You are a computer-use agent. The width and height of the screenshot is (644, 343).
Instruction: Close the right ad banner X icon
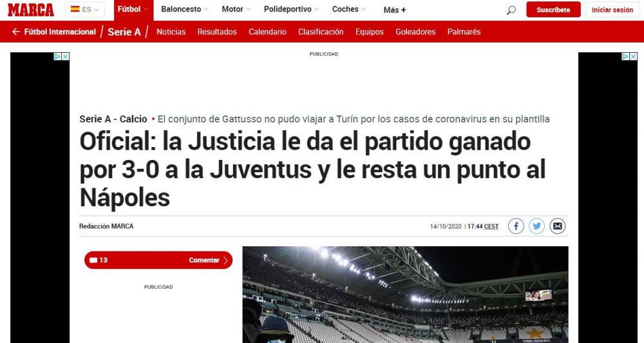click(x=633, y=56)
